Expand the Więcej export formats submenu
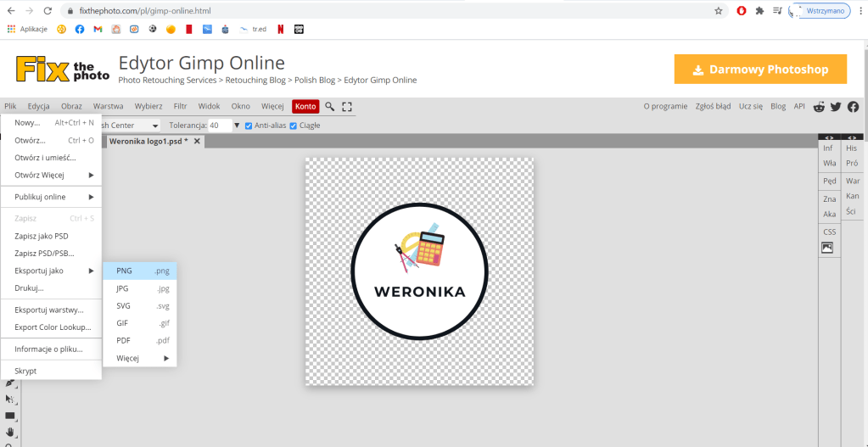The image size is (868, 447). [x=140, y=358]
